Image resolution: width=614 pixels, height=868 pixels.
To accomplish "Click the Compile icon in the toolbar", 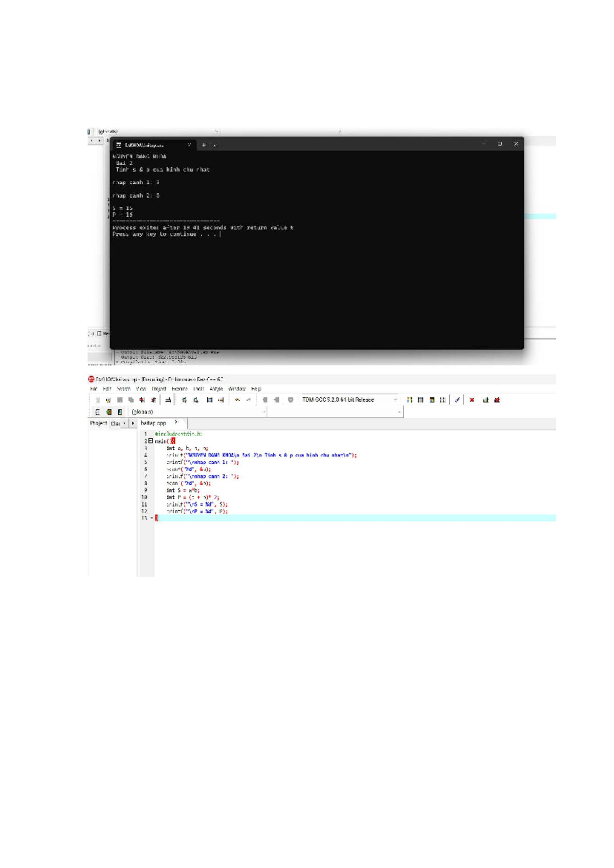I will [x=409, y=400].
